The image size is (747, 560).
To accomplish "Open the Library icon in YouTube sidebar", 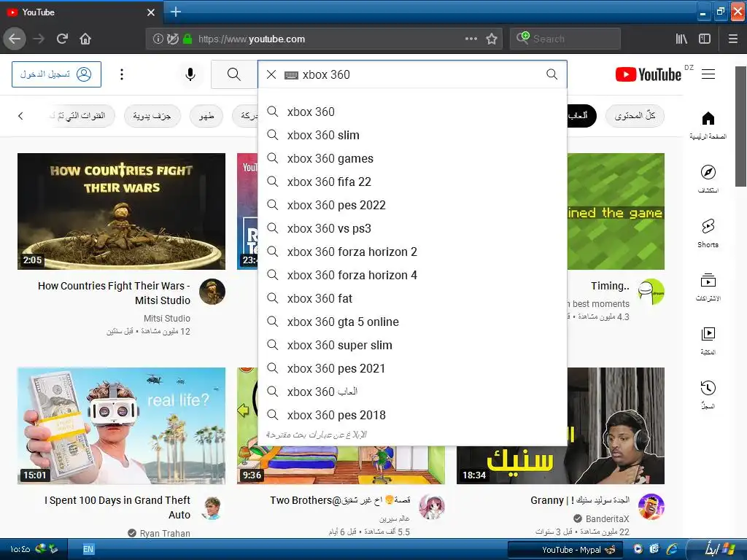I will tap(708, 341).
